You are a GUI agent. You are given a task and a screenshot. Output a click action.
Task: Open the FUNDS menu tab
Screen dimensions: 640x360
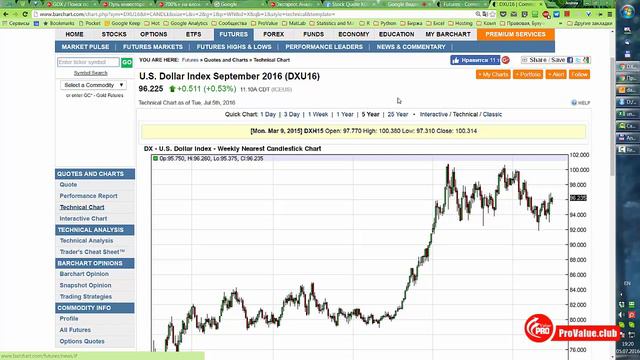313,34
